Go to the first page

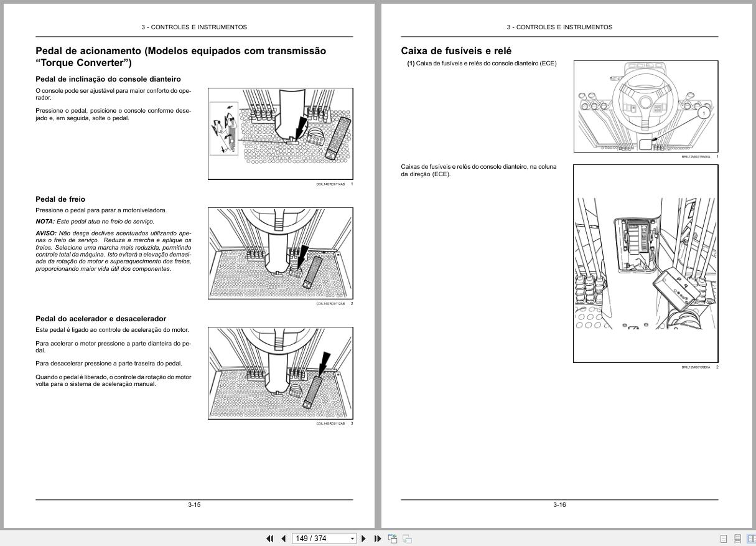pyautogui.click(x=270, y=539)
